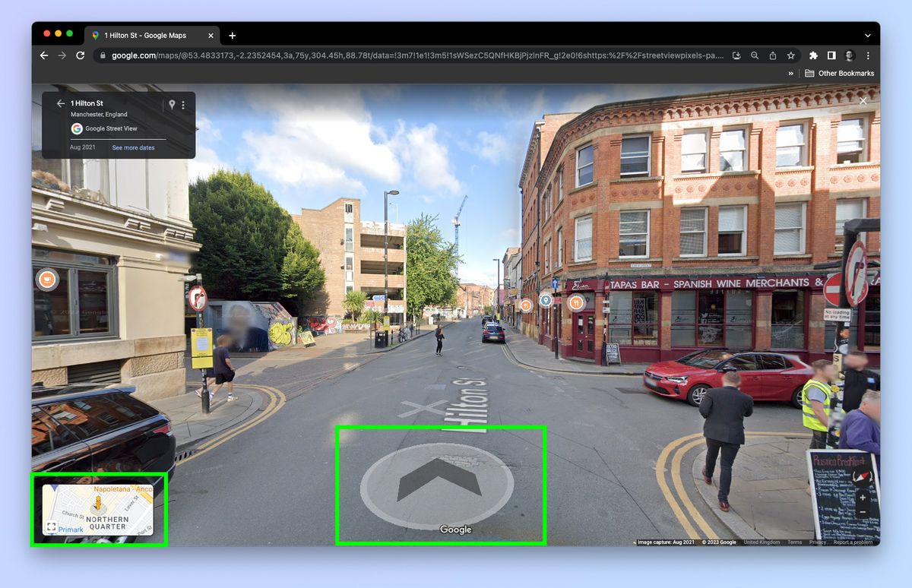Open the three-dot menu on the Street View card
Image resolution: width=912 pixels, height=588 pixels.
tap(183, 104)
